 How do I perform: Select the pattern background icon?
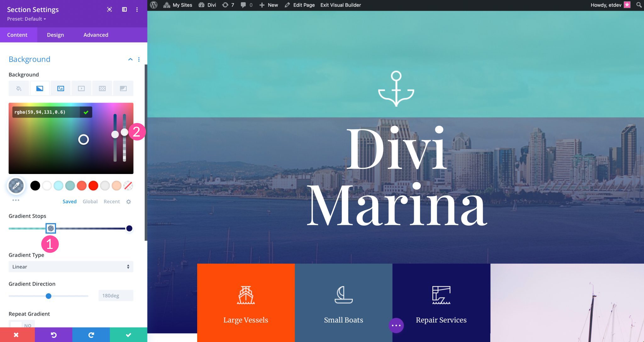tap(102, 88)
